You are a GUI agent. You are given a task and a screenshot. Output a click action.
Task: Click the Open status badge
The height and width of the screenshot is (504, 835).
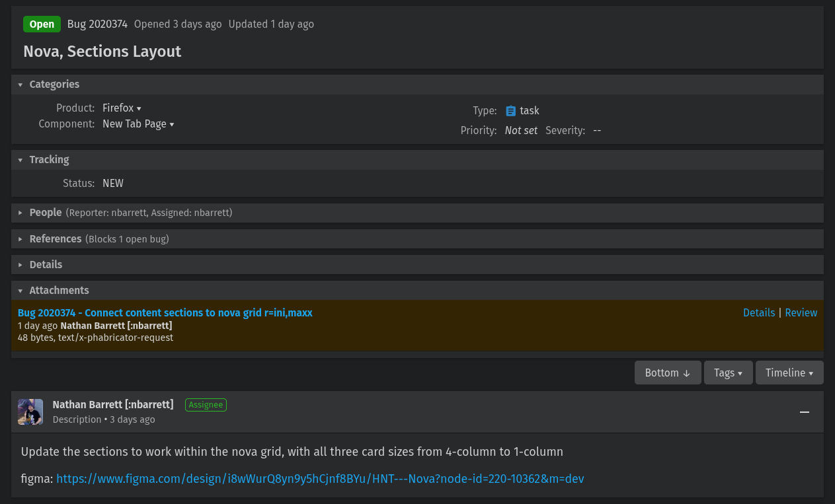42,24
